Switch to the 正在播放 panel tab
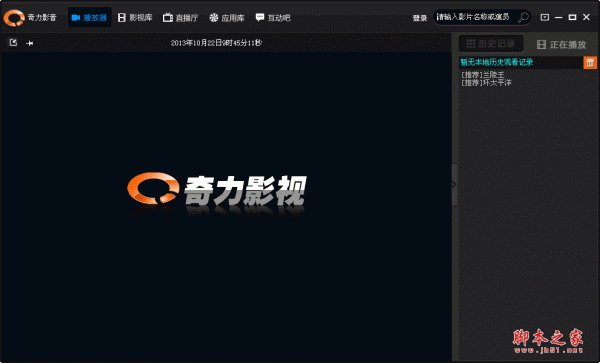 561,45
